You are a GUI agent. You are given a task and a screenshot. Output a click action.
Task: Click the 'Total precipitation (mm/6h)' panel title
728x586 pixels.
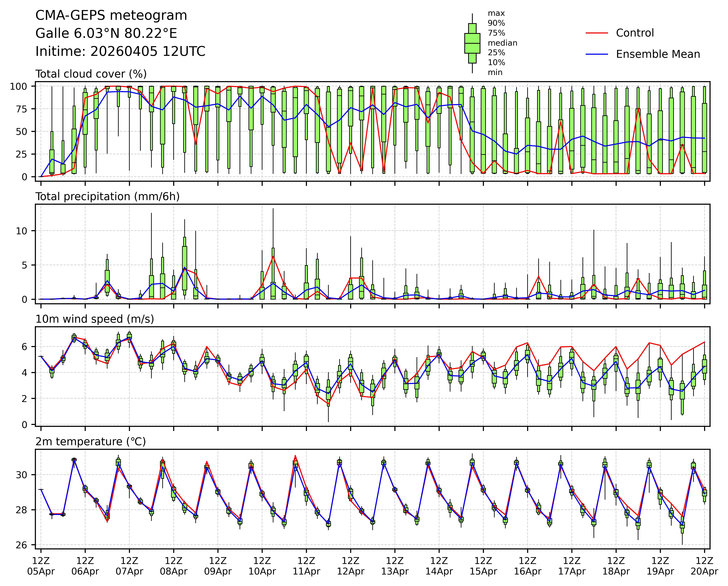pyautogui.click(x=107, y=196)
